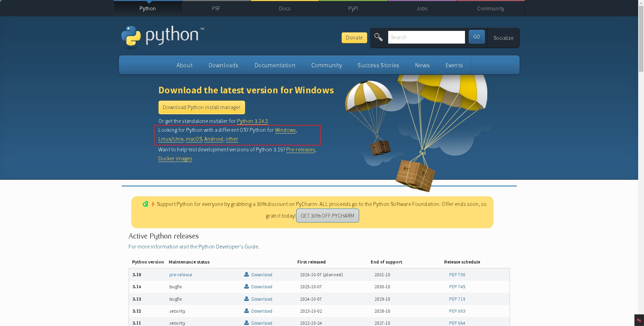Open the Python 3.14.2 installer link
This screenshot has height=326, width=644.
pos(252,121)
